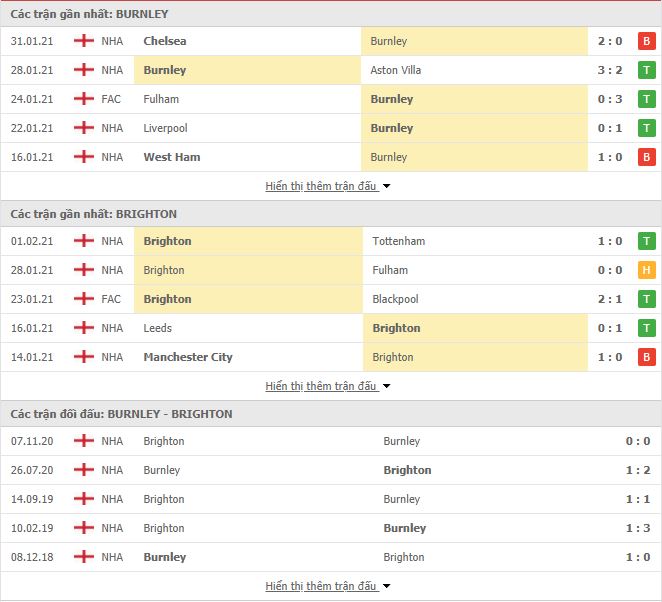
Task: Open the Tottenham team link
Action: point(399,241)
